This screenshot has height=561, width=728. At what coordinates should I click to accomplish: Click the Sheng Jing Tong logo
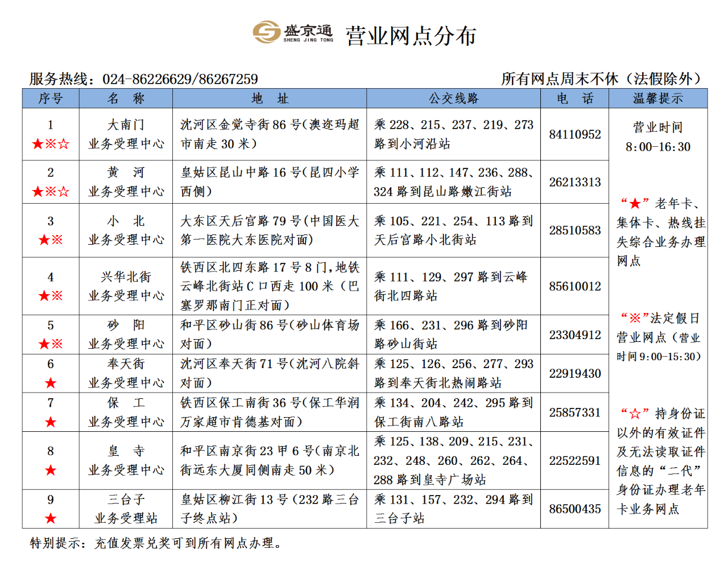[x=293, y=32]
